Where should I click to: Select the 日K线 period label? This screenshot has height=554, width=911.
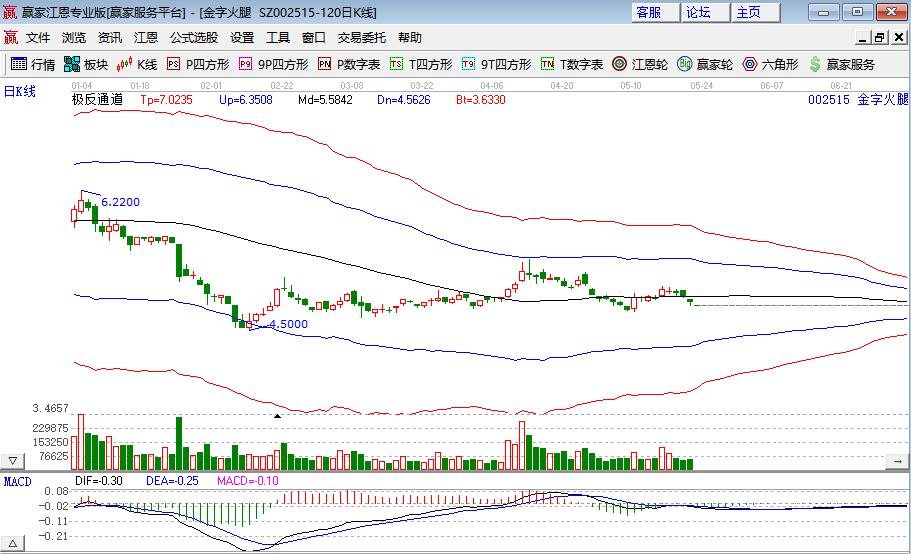click(x=20, y=91)
